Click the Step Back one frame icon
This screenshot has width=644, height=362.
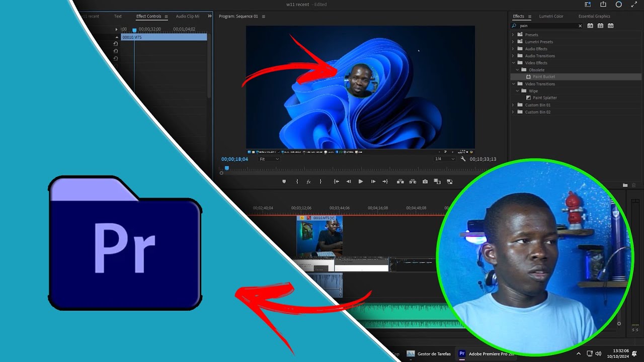349,182
